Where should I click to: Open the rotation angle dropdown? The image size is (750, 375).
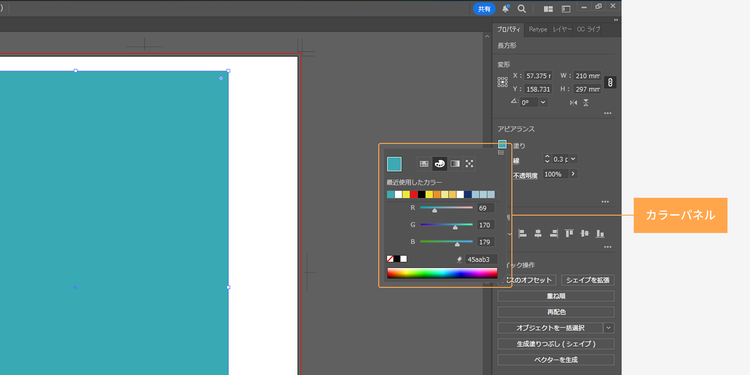point(543,102)
